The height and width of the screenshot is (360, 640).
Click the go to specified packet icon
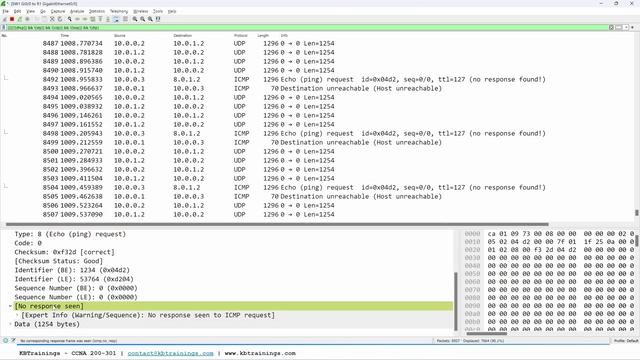[93, 19]
